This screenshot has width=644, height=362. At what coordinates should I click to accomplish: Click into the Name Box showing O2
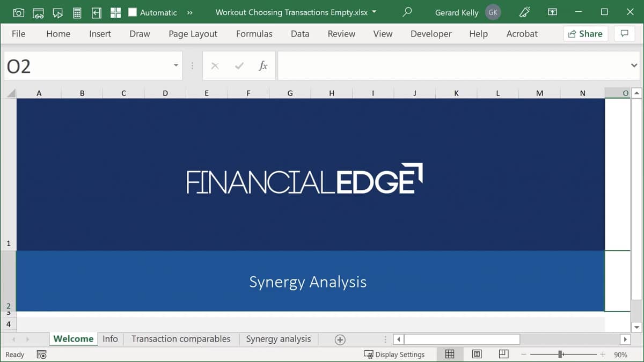click(86, 66)
